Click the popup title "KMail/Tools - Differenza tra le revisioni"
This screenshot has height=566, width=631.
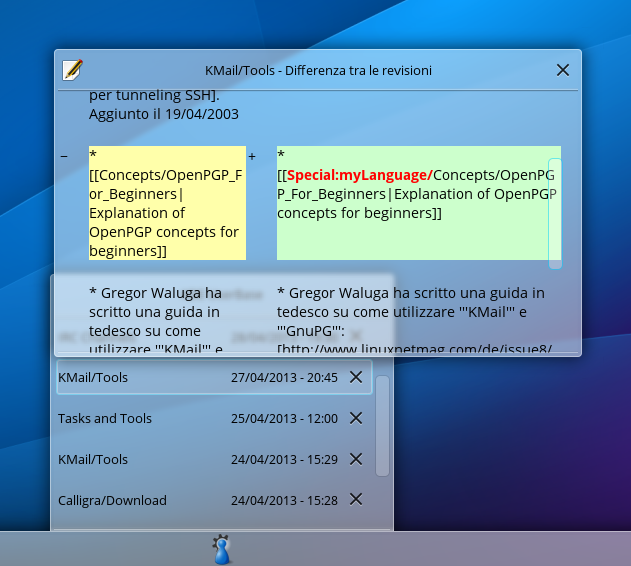tap(318, 70)
